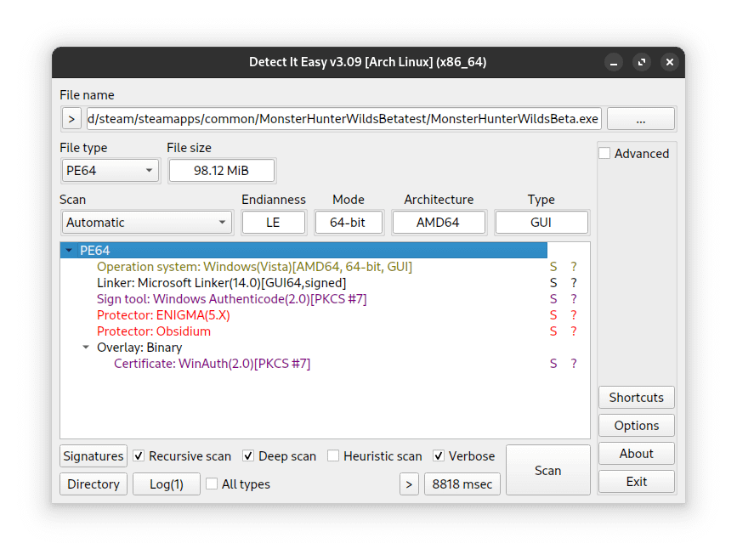This screenshot has height=560, width=737.
Task: Open the File type PE64 dropdown
Action: pos(110,171)
